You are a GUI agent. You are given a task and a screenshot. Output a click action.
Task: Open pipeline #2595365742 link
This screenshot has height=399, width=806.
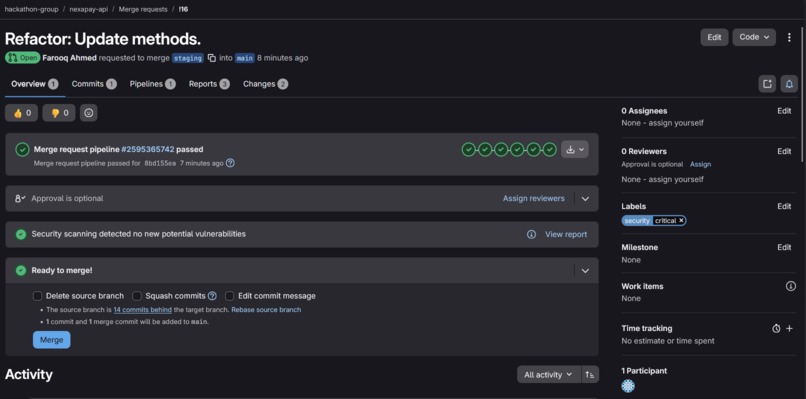[x=148, y=150]
